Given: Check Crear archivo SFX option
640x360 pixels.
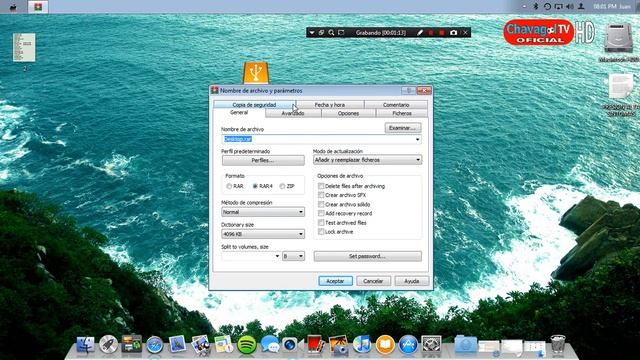Looking at the screenshot, I should [x=321, y=195].
